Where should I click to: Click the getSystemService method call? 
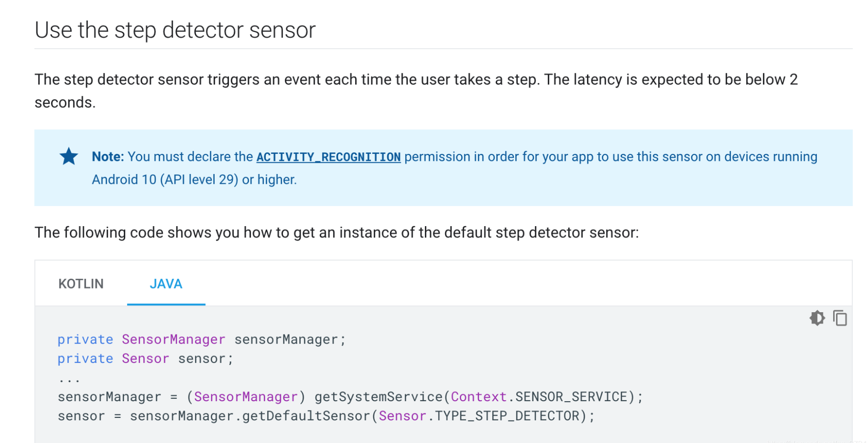pos(378,397)
